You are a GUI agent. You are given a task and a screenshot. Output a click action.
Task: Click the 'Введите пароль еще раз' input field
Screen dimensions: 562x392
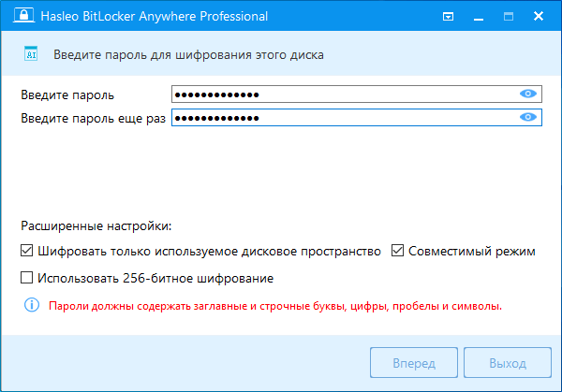(357, 118)
